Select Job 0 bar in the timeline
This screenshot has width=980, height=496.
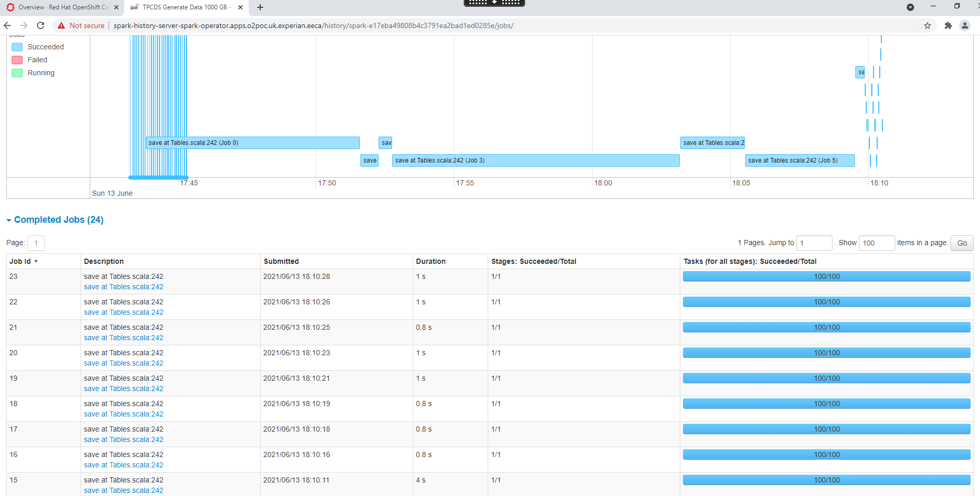[x=252, y=142]
